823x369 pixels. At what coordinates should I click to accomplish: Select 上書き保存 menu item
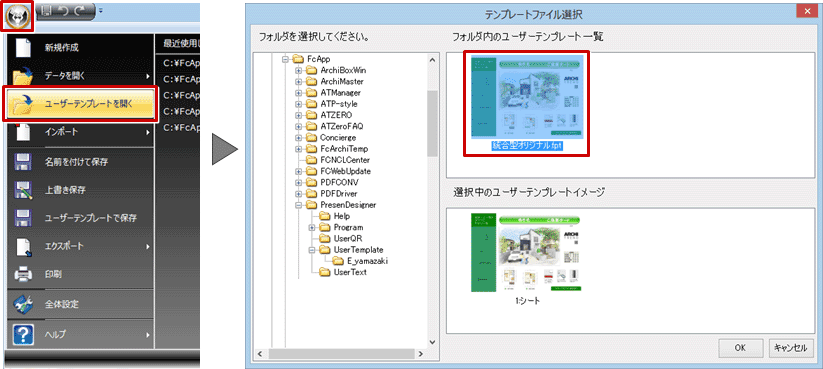[x=80, y=190]
